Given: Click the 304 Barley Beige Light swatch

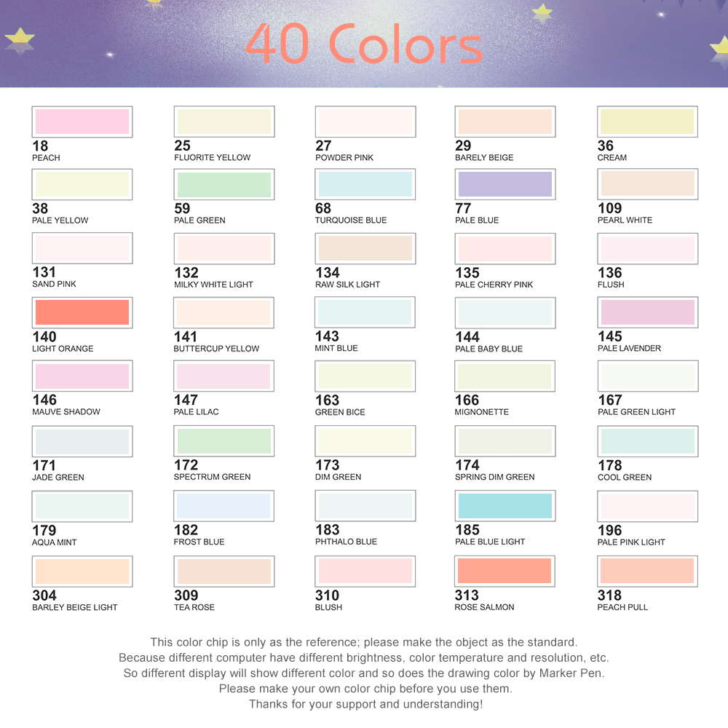Looking at the screenshot, I should [x=82, y=571].
